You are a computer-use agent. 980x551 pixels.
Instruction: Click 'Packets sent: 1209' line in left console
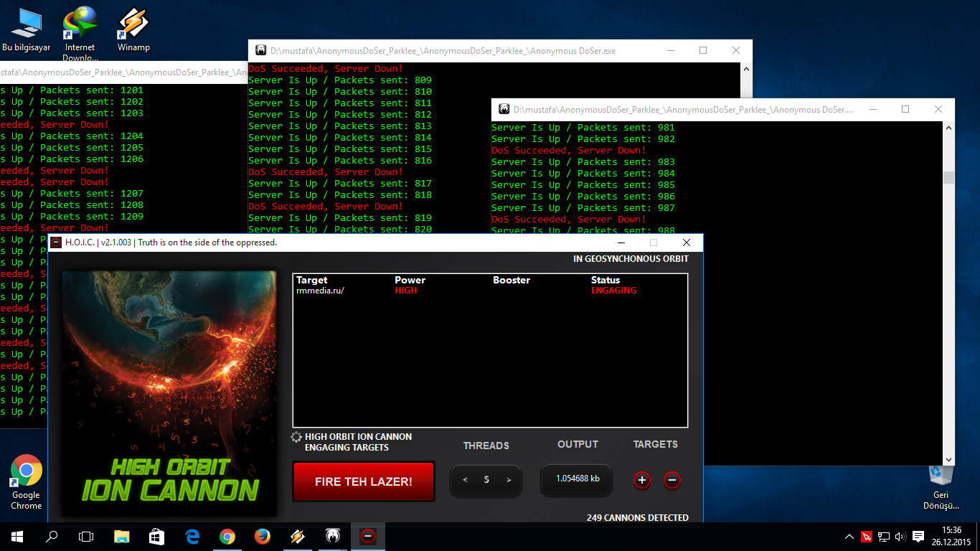coord(72,217)
